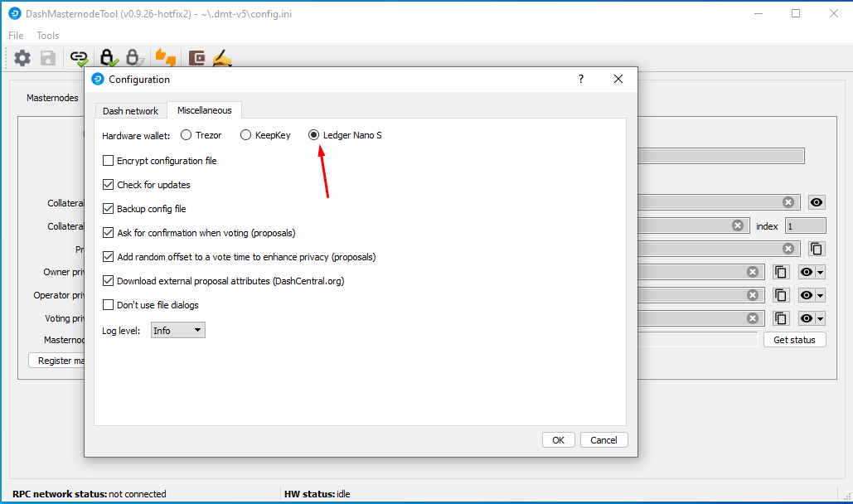The image size is (853, 504).
Task: Click the question mark help button in Configuration
Action: (581, 79)
